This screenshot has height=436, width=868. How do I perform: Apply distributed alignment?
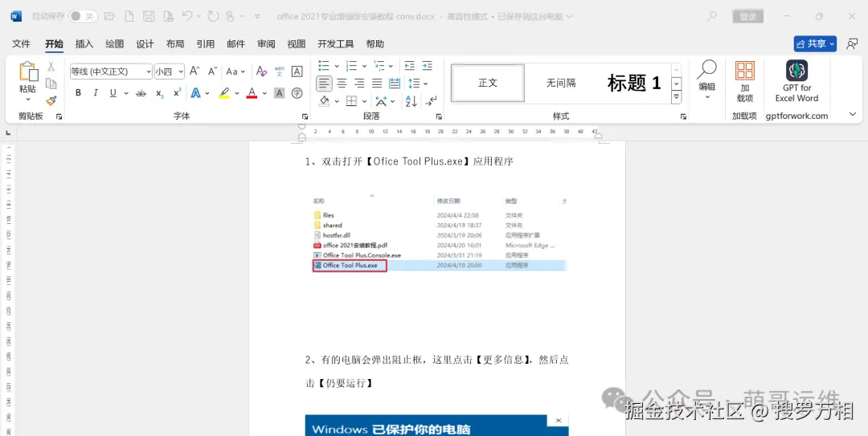pyautogui.click(x=395, y=84)
